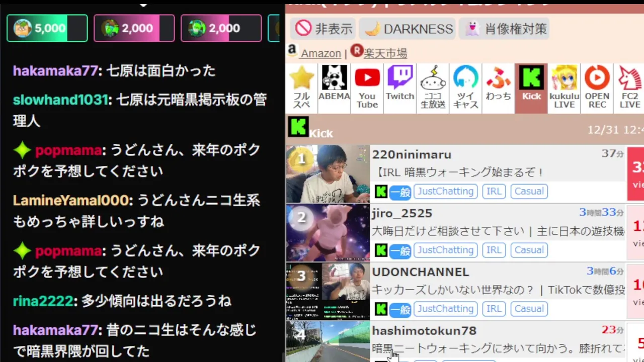This screenshot has height=362, width=644.
Task: Click the second 2,000 gift leaderboard badge
Action: coord(221,28)
